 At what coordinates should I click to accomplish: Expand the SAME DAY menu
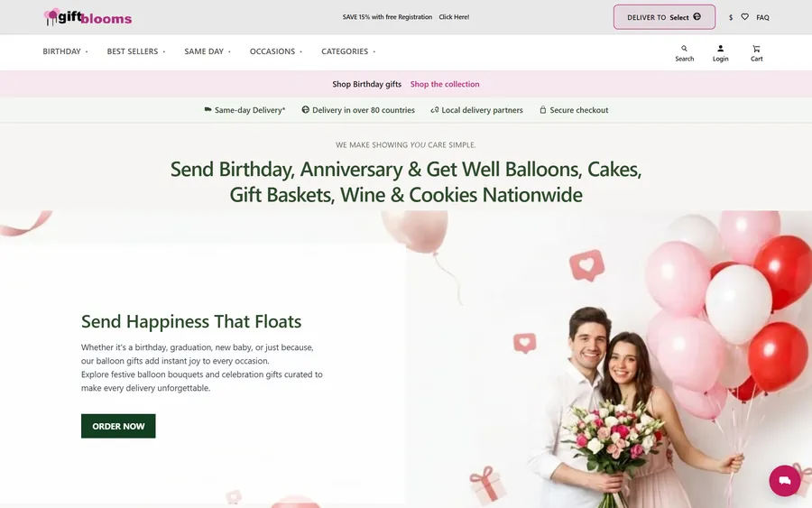click(208, 51)
